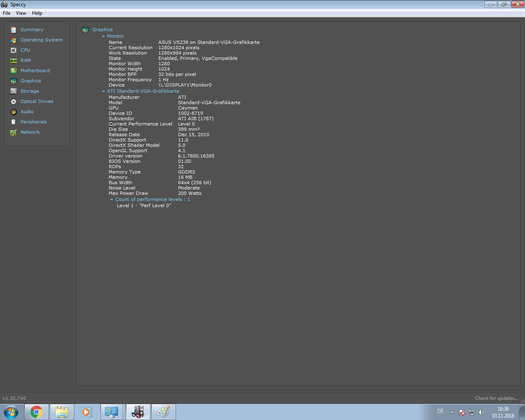Open the View menu
This screenshot has width=525, height=420.
pyautogui.click(x=21, y=13)
